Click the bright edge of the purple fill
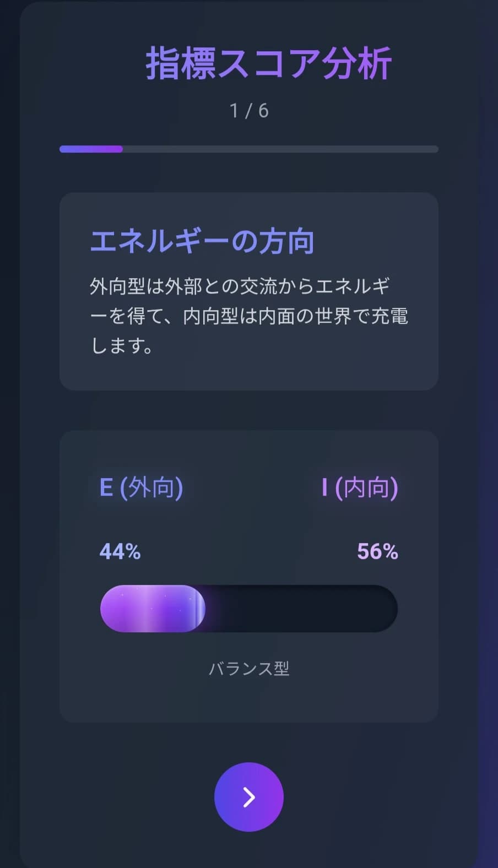The image size is (498, 868). [x=200, y=609]
